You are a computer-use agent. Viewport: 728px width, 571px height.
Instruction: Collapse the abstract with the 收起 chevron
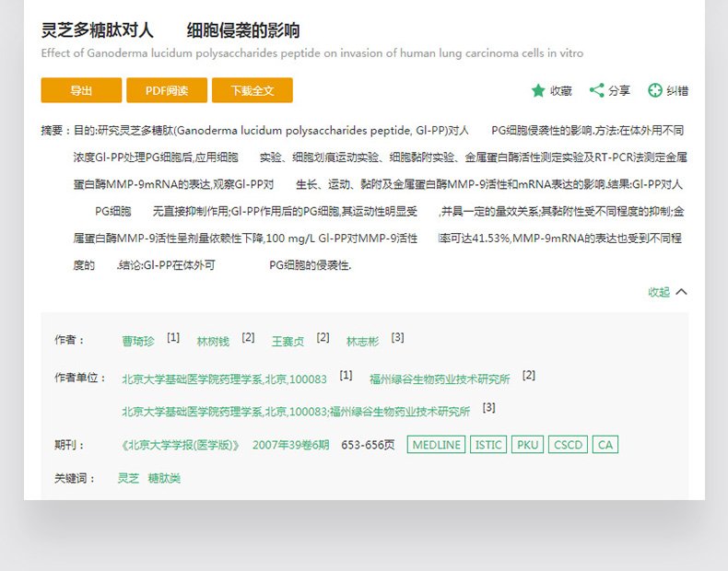tap(681, 292)
